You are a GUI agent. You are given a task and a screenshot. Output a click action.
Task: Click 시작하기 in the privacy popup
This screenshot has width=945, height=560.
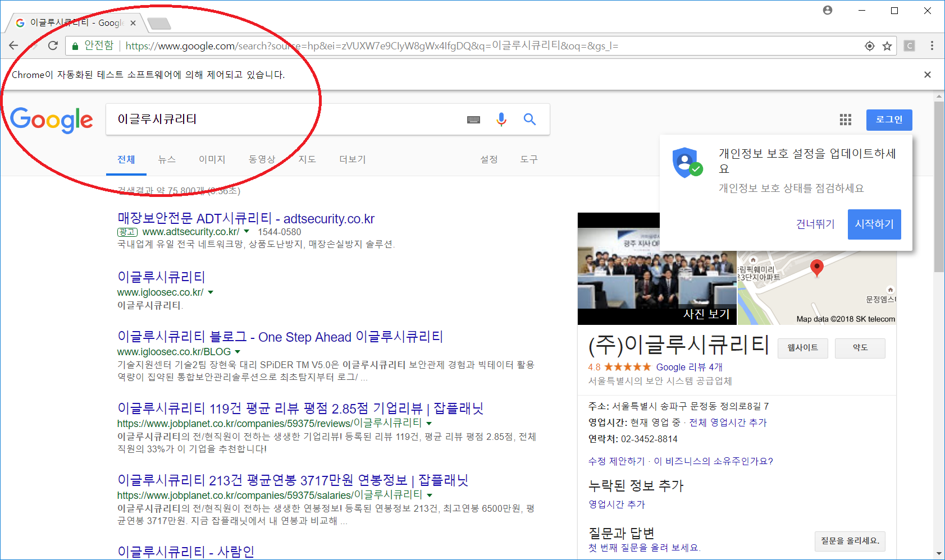[874, 224]
